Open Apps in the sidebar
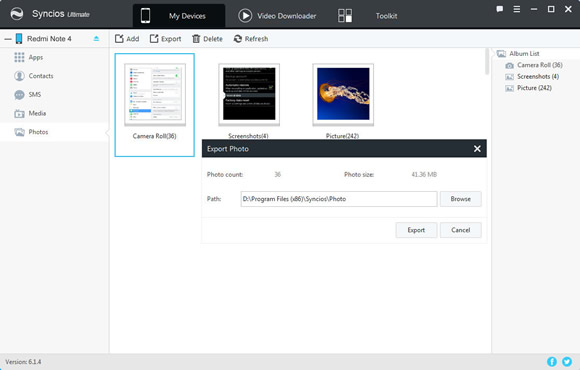 point(54,57)
